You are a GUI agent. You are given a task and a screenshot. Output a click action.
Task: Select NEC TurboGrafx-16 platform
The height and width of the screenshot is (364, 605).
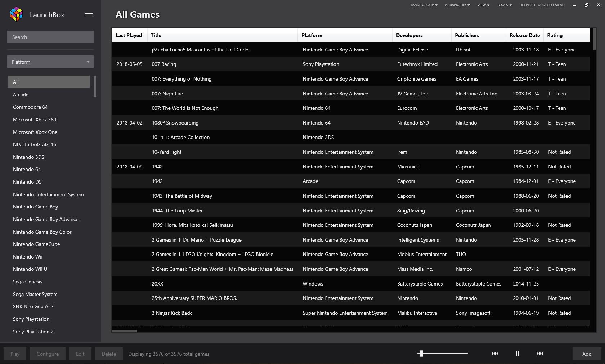49,144
